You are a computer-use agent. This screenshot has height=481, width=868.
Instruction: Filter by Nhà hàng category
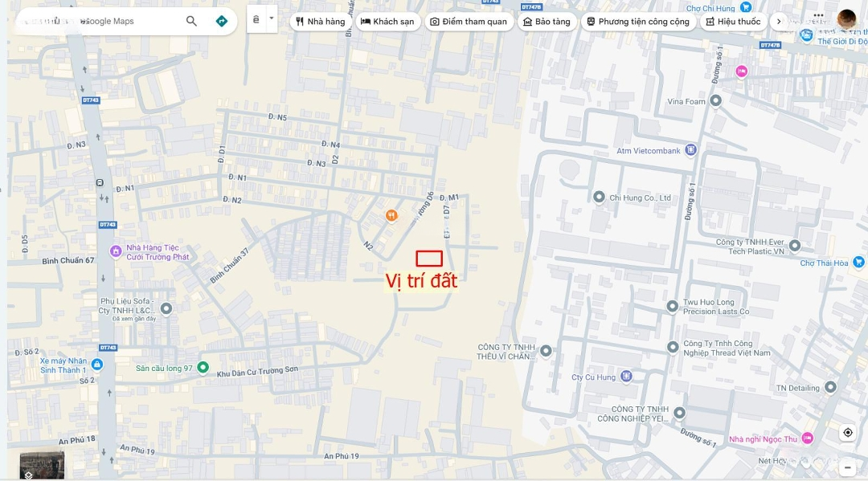coord(320,22)
